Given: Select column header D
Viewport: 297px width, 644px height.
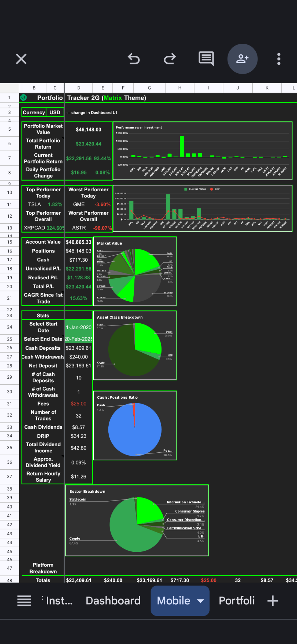Looking at the screenshot, I should point(79,88).
